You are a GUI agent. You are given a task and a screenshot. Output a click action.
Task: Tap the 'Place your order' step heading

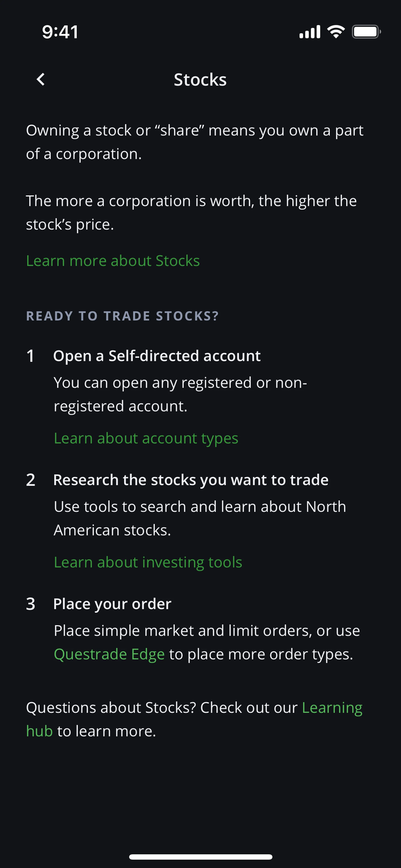tap(112, 604)
